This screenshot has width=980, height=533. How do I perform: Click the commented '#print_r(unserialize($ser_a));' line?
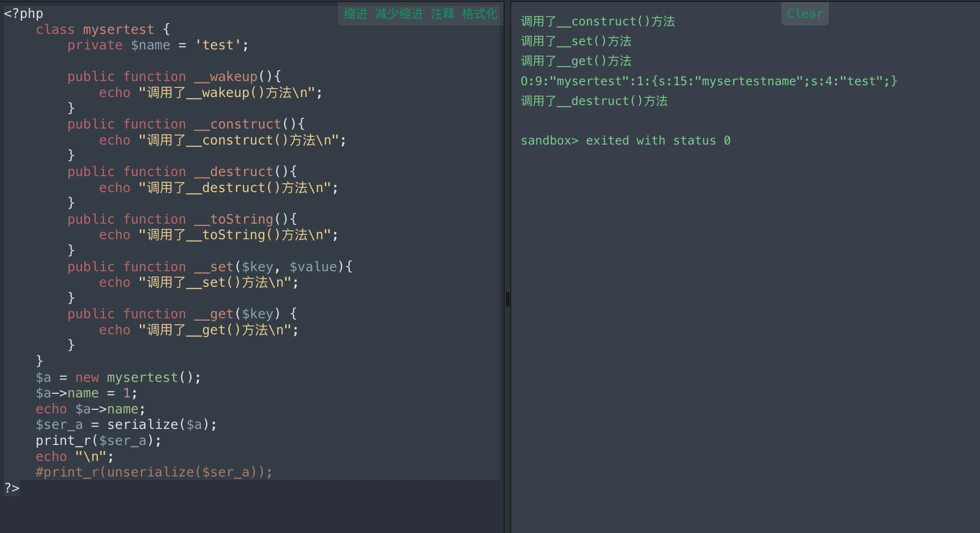click(154, 472)
